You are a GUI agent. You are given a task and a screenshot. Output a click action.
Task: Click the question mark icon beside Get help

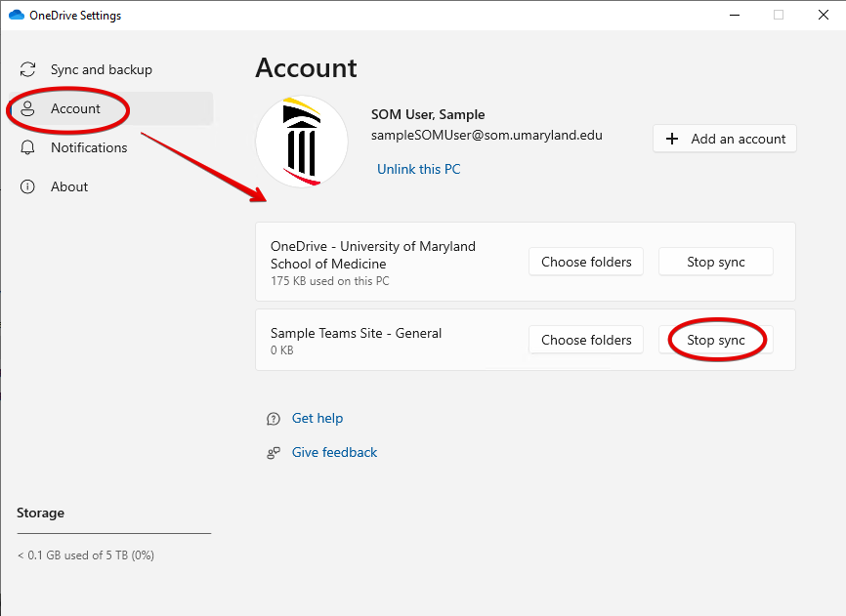(274, 419)
